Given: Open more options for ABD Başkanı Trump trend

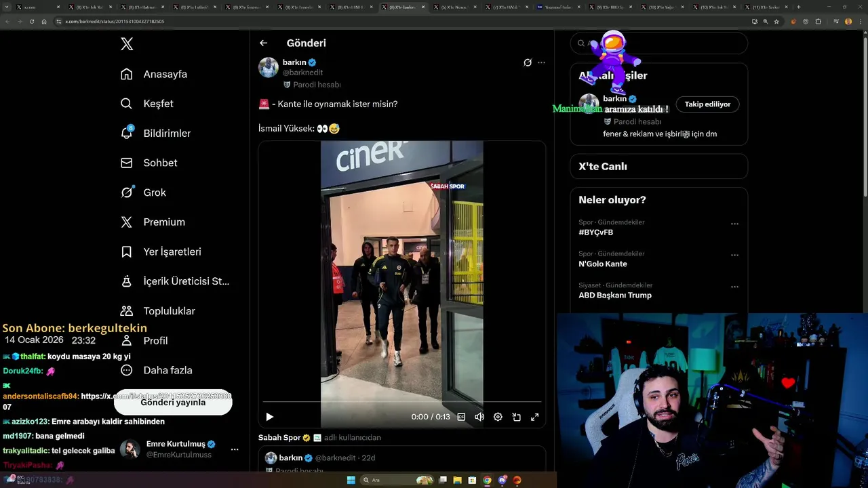Looking at the screenshot, I should 734,287.
